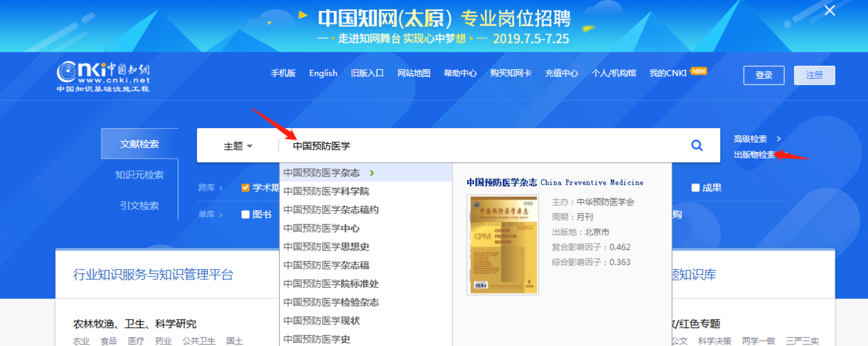Switch to 引文检索 tab
Image resolution: width=868 pixels, height=346 pixels.
coord(140,206)
